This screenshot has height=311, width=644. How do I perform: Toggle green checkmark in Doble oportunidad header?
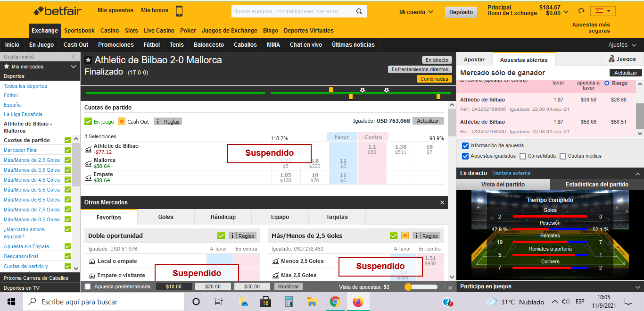coord(221,235)
